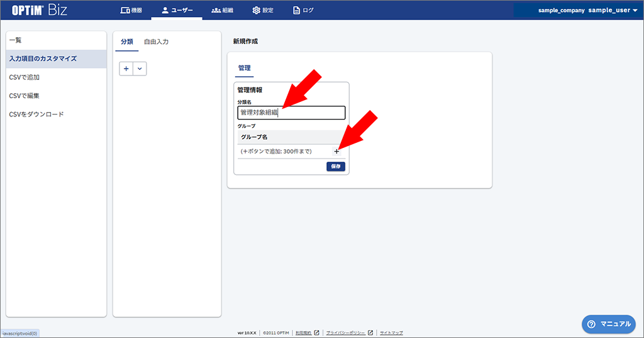
Task: Switch to the 自由入力 tab
Action: [156, 42]
